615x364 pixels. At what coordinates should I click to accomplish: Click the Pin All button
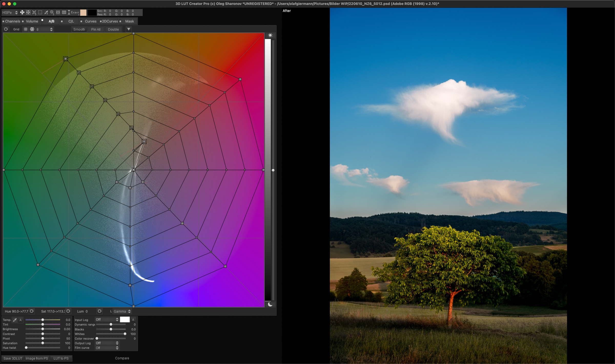[x=96, y=29]
